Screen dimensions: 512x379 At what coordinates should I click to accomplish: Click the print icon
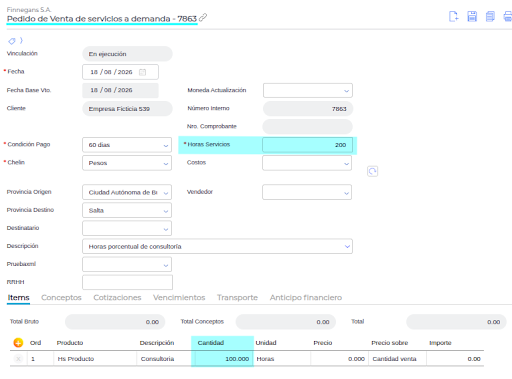[x=508, y=16]
